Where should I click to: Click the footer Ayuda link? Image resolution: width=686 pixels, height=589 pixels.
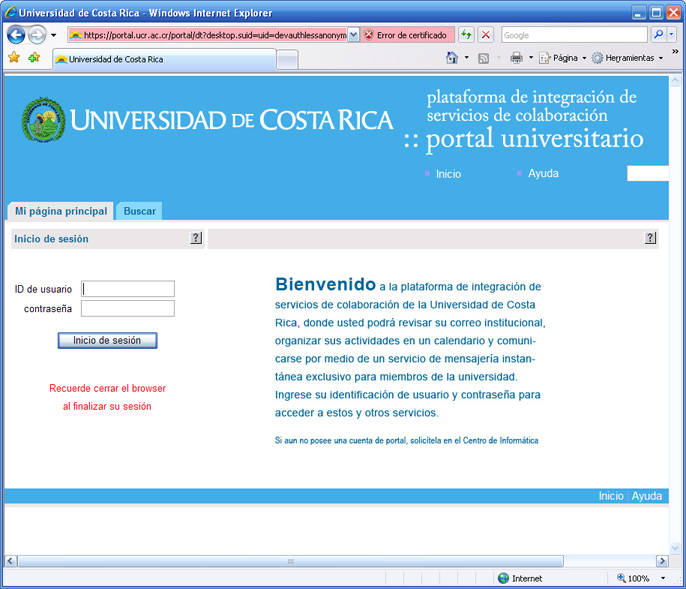pyautogui.click(x=647, y=496)
